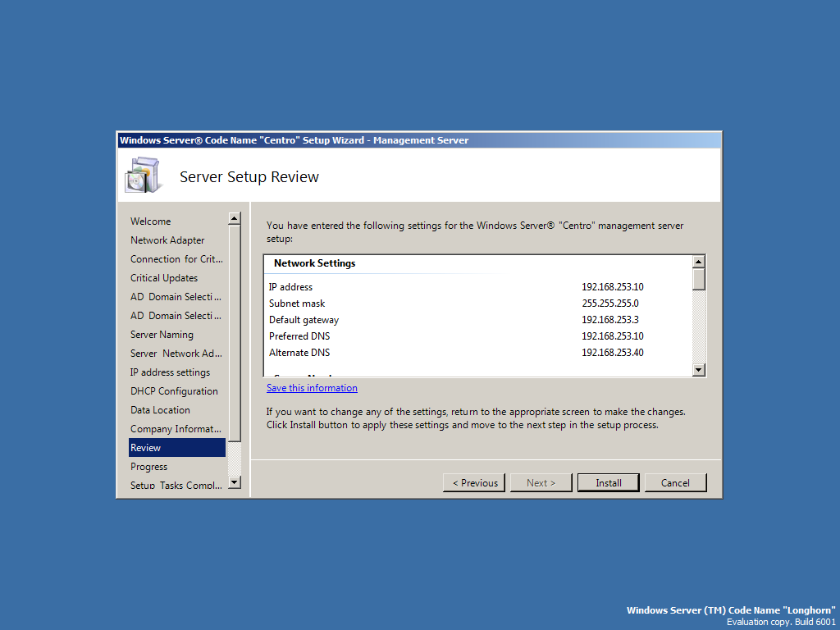Image resolution: width=840 pixels, height=630 pixels.
Task: Select Welcome step in sidebar
Action: pyautogui.click(x=151, y=221)
